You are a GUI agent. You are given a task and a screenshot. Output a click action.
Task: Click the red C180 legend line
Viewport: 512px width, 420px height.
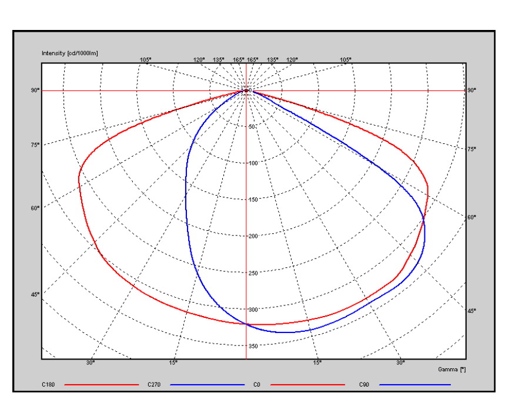(102, 385)
